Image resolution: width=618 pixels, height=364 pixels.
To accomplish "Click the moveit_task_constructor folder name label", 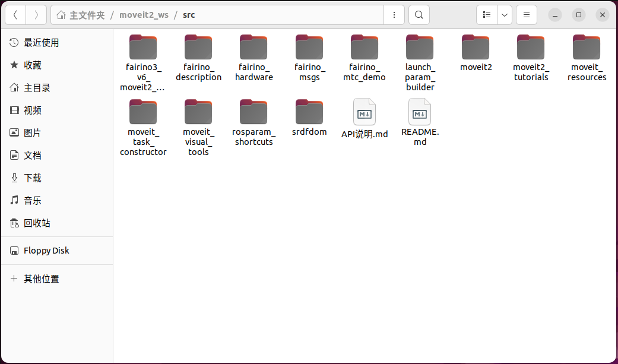I will point(143,142).
